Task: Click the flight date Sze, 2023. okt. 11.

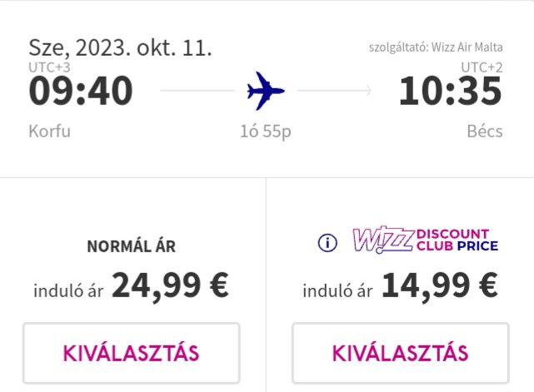Action: [x=120, y=47]
